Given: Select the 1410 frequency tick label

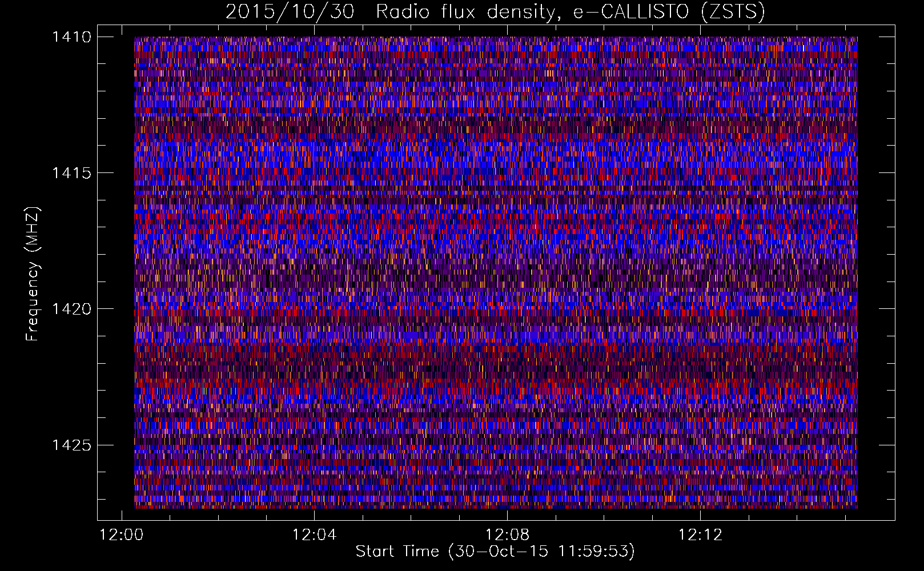Looking at the screenshot, I should tap(71, 37).
